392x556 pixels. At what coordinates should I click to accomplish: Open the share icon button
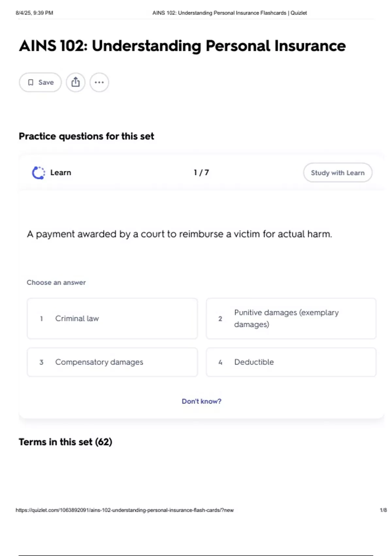click(75, 82)
